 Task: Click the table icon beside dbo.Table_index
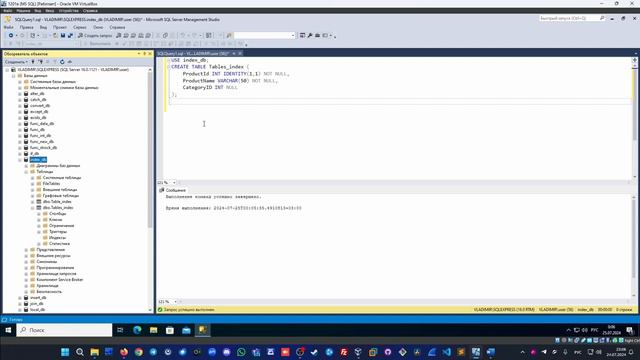39,202
